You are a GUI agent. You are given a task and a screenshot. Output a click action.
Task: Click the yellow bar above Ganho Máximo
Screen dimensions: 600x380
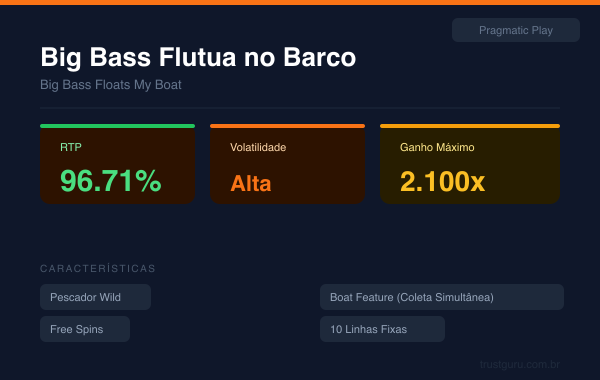click(x=470, y=126)
